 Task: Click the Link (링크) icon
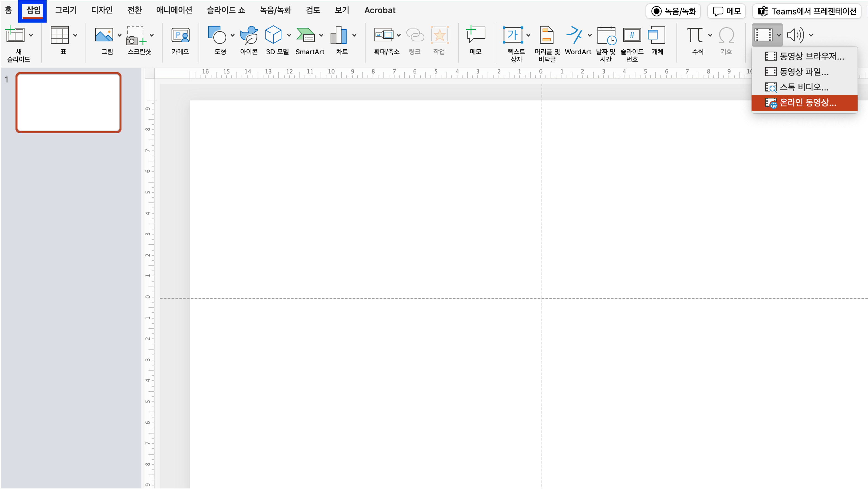point(415,35)
